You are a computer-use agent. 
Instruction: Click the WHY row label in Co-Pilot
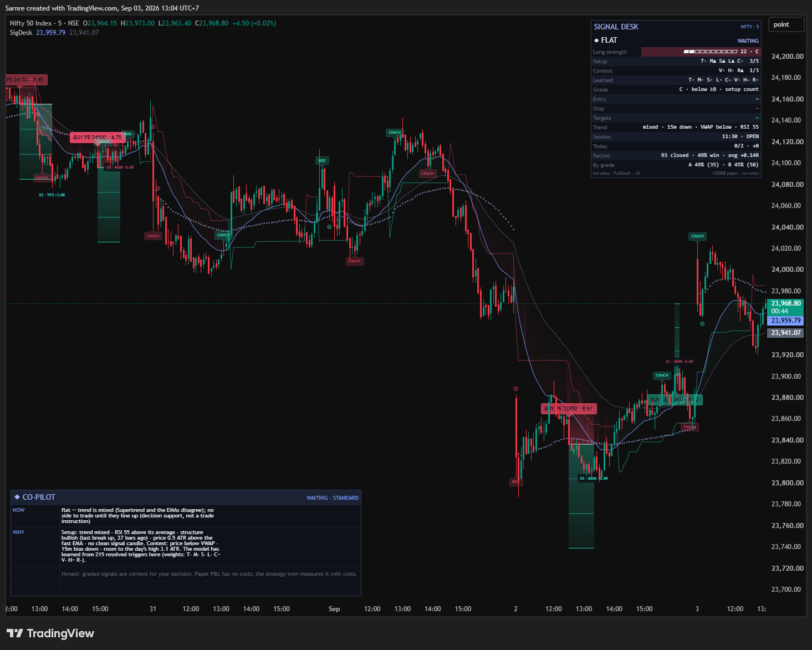click(19, 532)
